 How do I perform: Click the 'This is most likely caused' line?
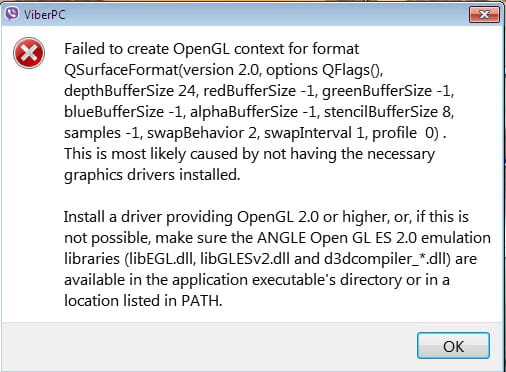[x=249, y=154]
